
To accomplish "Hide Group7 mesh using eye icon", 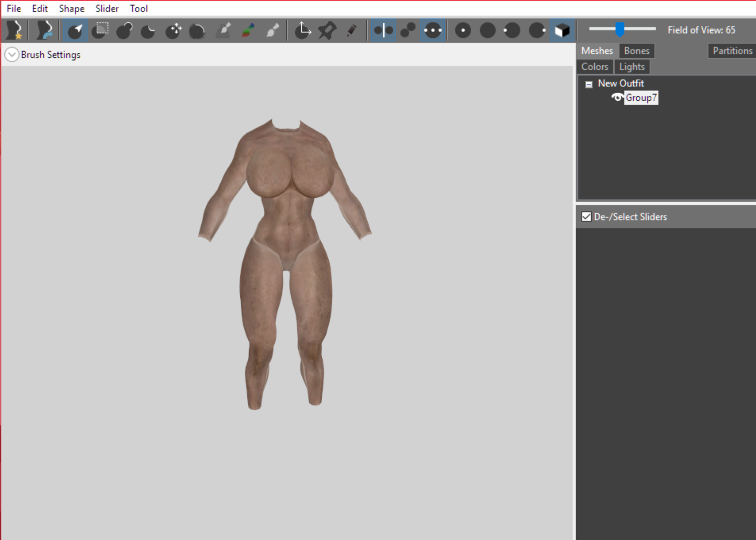I will coord(617,97).
